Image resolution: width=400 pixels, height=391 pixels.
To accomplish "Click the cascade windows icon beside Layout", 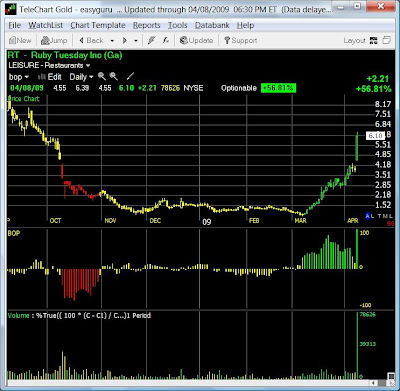I will pos(386,40).
